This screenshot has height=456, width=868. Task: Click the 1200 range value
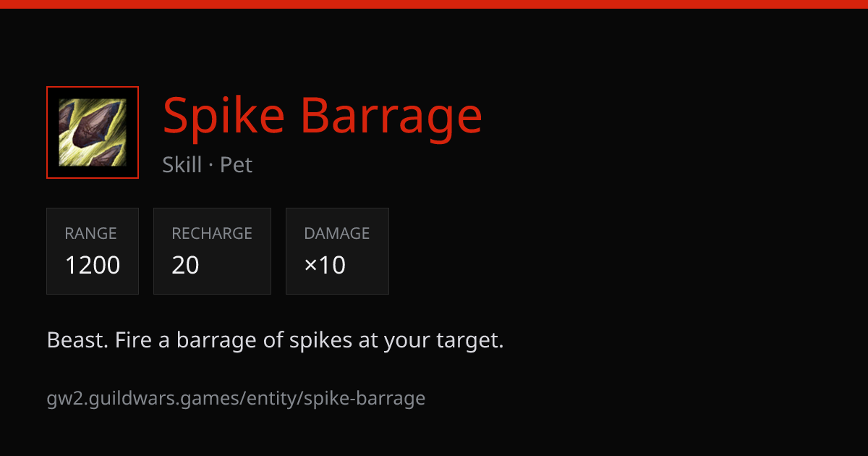point(93,266)
